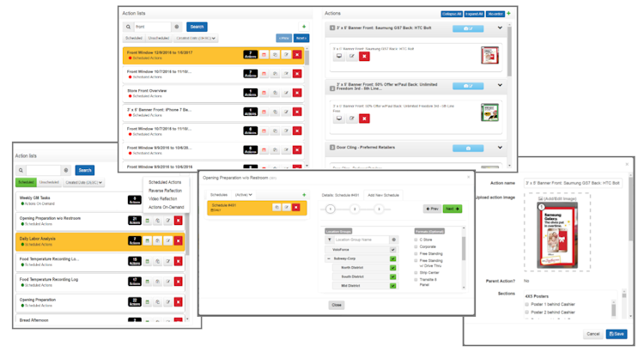The width and height of the screenshot is (644, 352).
Task: Click Collapse All in Actions panel
Action: pyautogui.click(x=452, y=14)
